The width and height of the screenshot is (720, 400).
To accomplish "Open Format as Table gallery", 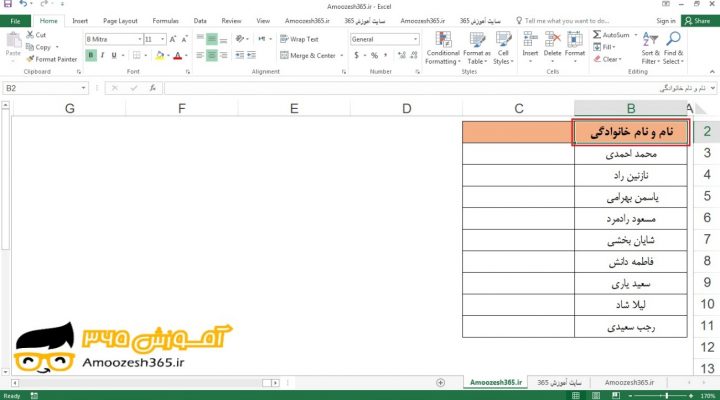I will [x=477, y=48].
